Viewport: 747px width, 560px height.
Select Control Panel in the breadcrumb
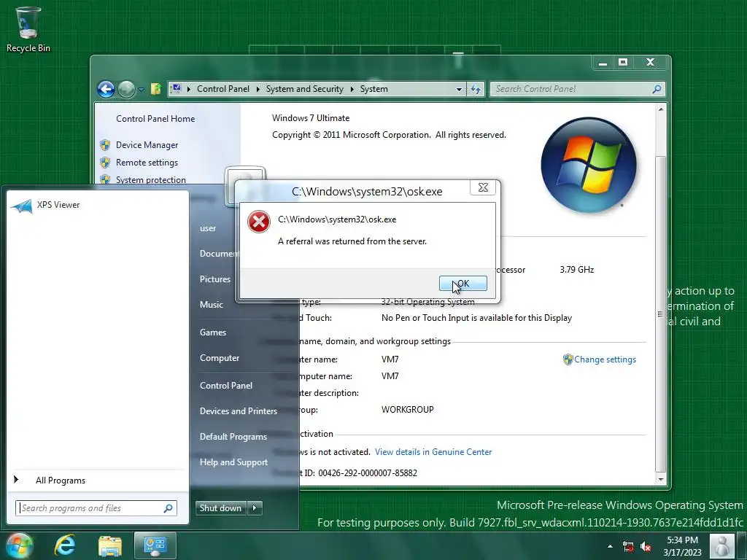tap(223, 89)
